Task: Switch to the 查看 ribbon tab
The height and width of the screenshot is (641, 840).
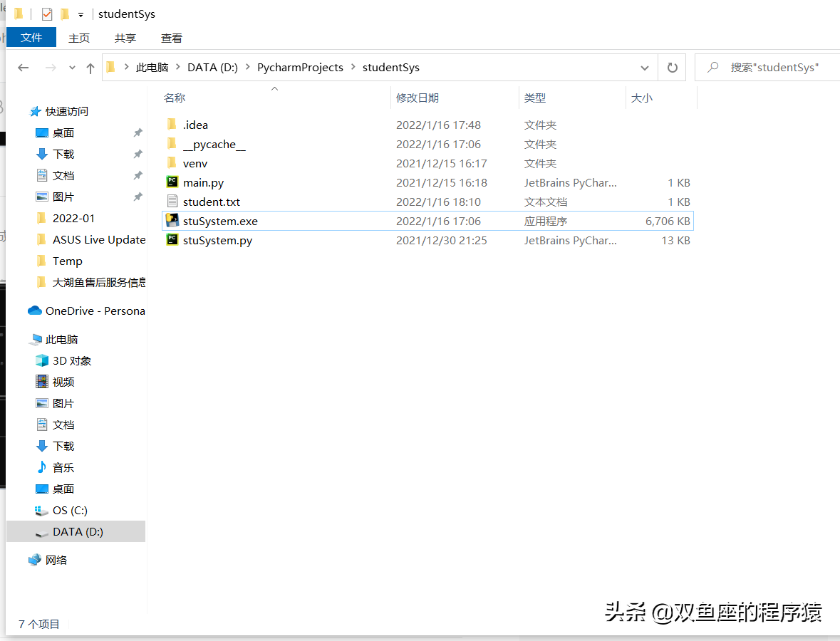Action: click(172, 38)
